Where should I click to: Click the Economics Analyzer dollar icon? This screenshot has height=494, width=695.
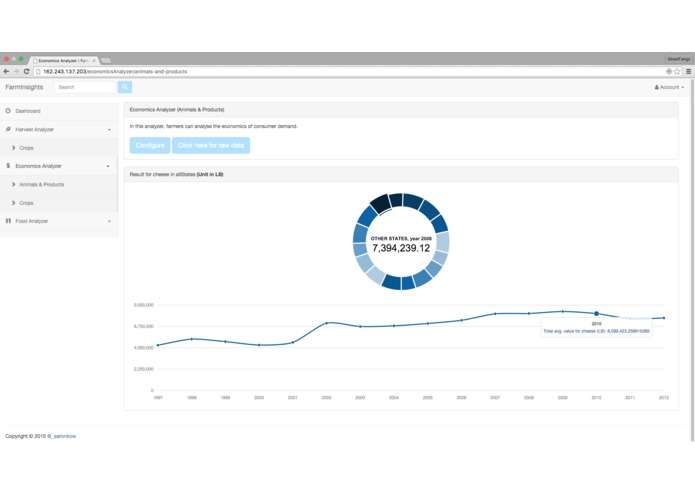coord(8,166)
